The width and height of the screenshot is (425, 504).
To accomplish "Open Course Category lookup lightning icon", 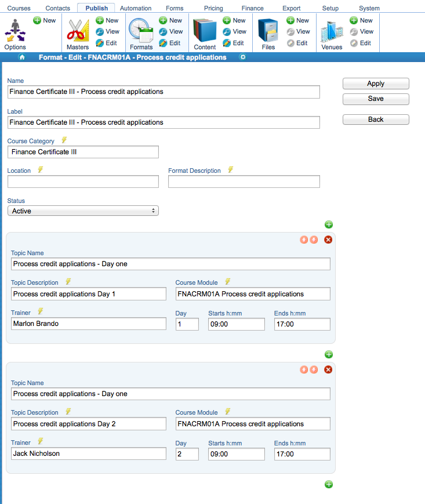I will pyautogui.click(x=64, y=140).
